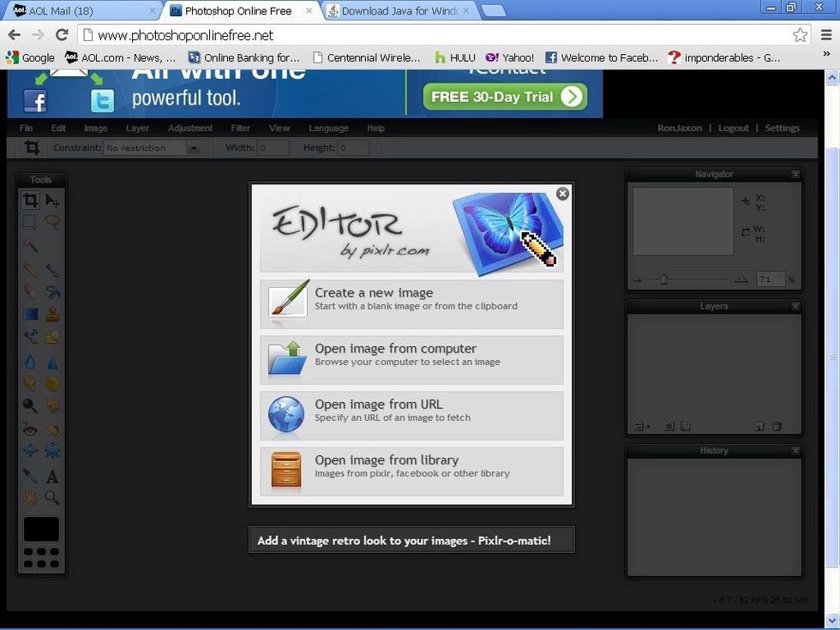This screenshot has height=630, width=840.
Task: Close the Pixlr Editor start dialog
Action: (562, 194)
